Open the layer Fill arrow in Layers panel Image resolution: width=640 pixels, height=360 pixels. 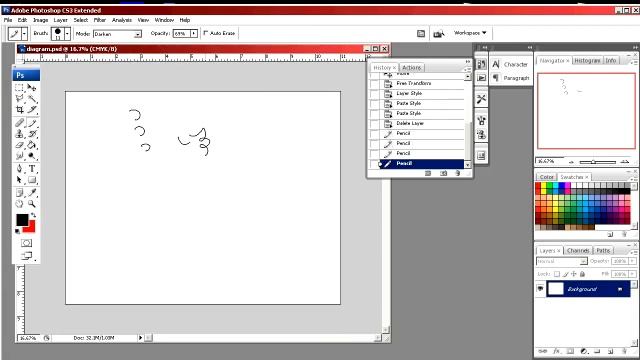632,274
